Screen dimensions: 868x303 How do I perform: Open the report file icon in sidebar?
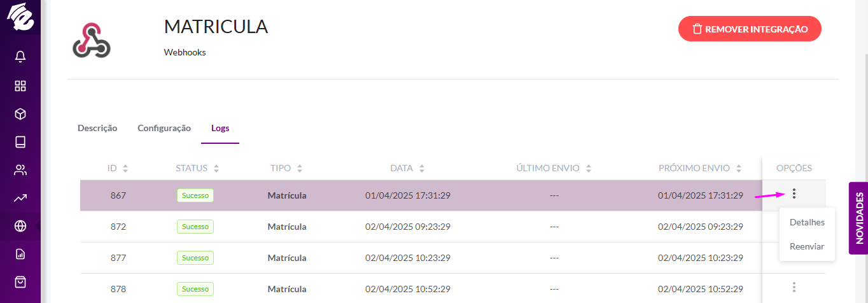[20, 254]
